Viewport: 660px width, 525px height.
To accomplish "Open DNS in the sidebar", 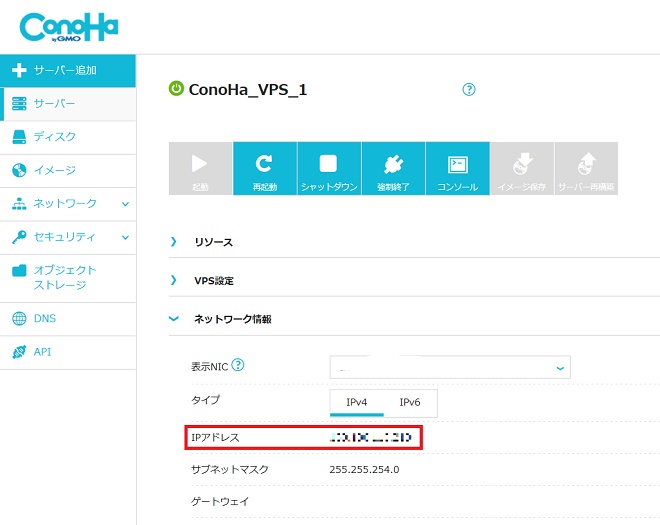I will pyautogui.click(x=68, y=319).
